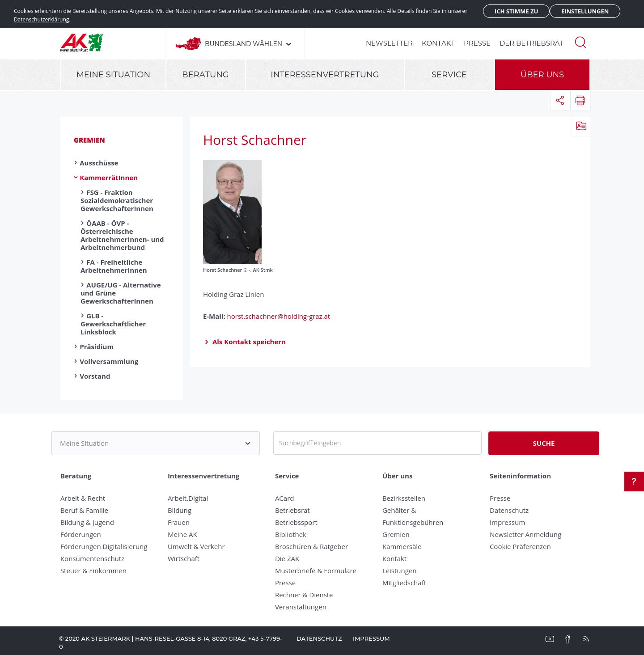Open Musterbriefe & Formulare footer link
Viewport: 644px width, 655px height.
tap(316, 570)
